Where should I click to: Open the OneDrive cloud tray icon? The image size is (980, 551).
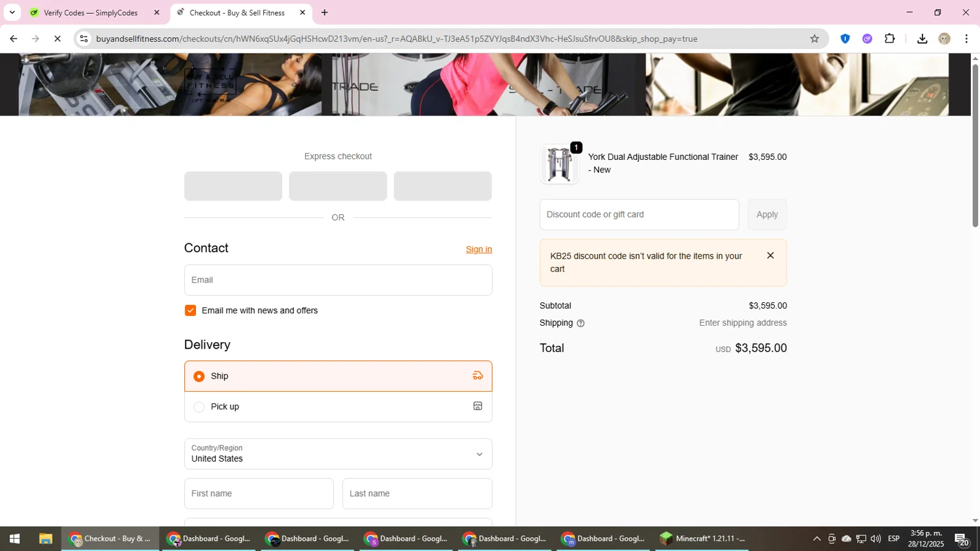click(846, 539)
